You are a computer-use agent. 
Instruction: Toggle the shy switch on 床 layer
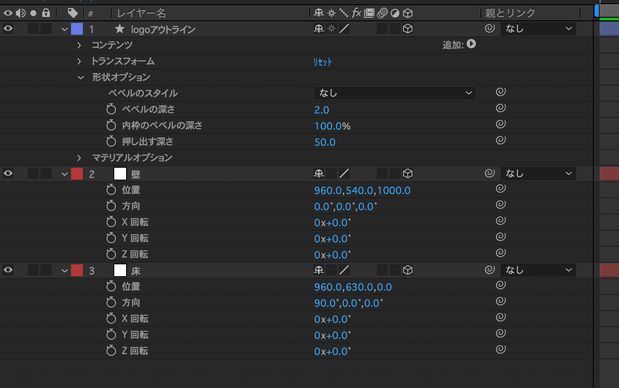[x=319, y=270]
